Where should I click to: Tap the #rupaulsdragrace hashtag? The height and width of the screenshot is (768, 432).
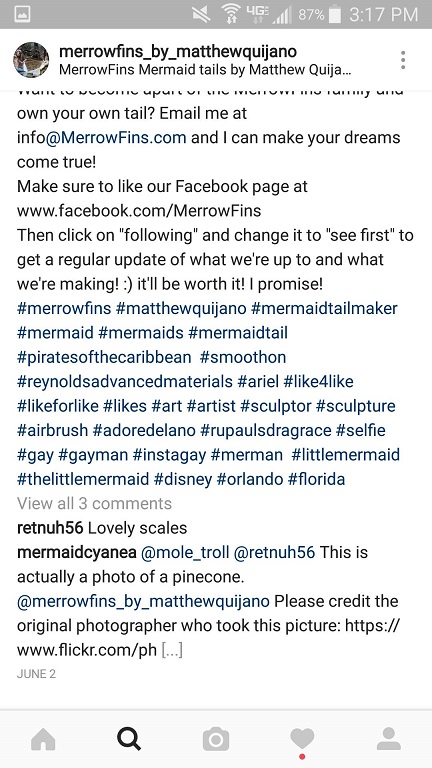click(x=265, y=431)
